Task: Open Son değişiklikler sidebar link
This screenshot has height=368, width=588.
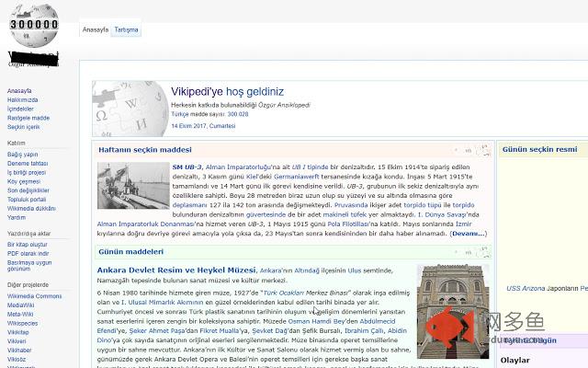Action: click(28, 190)
